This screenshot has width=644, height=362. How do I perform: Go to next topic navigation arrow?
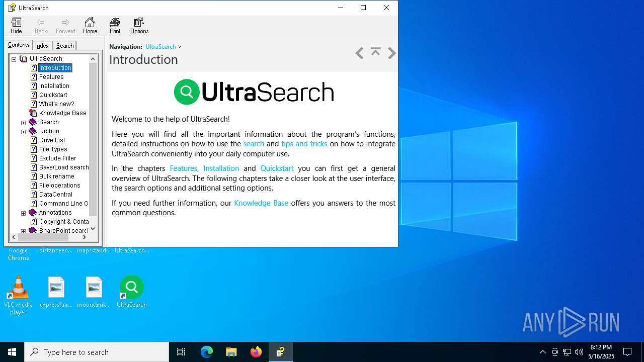[x=392, y=53]
